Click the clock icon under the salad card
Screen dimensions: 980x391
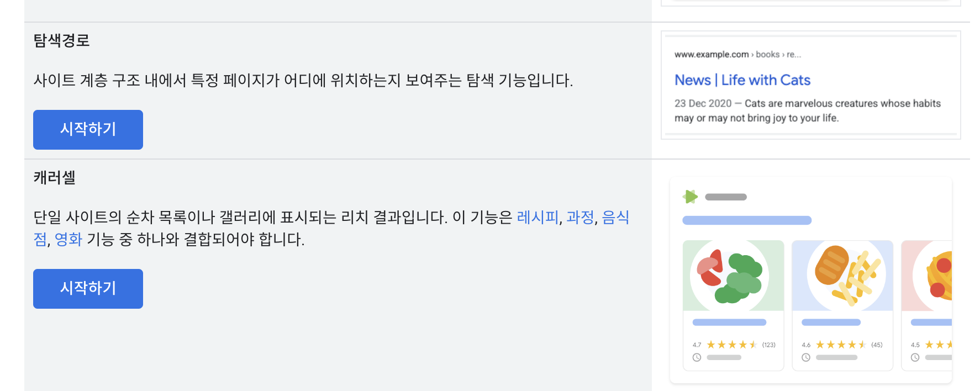697,357
